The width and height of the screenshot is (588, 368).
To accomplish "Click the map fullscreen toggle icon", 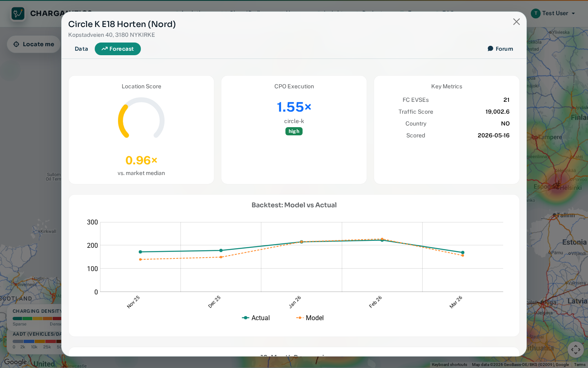I will click(576, 350).
